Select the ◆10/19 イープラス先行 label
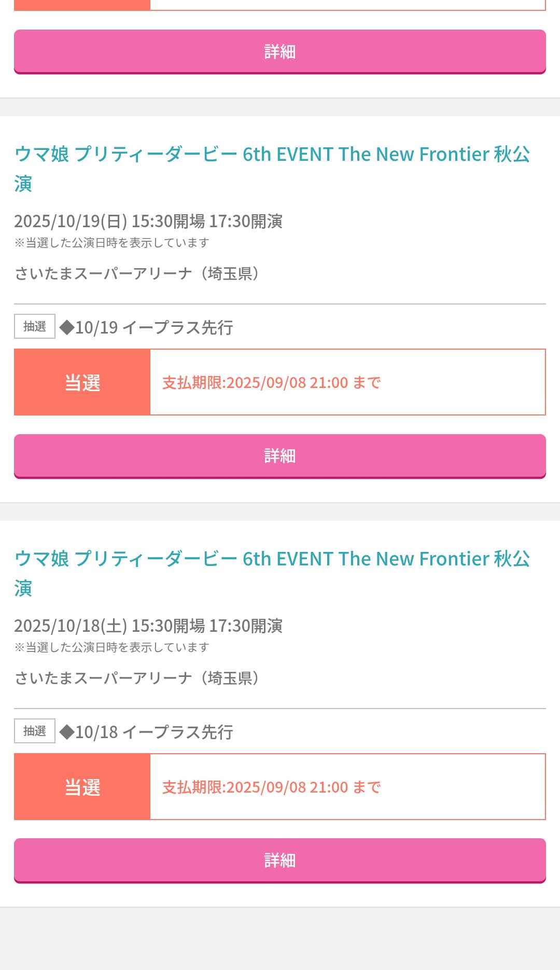The image size is (560, 970). (x=146, y=327)
